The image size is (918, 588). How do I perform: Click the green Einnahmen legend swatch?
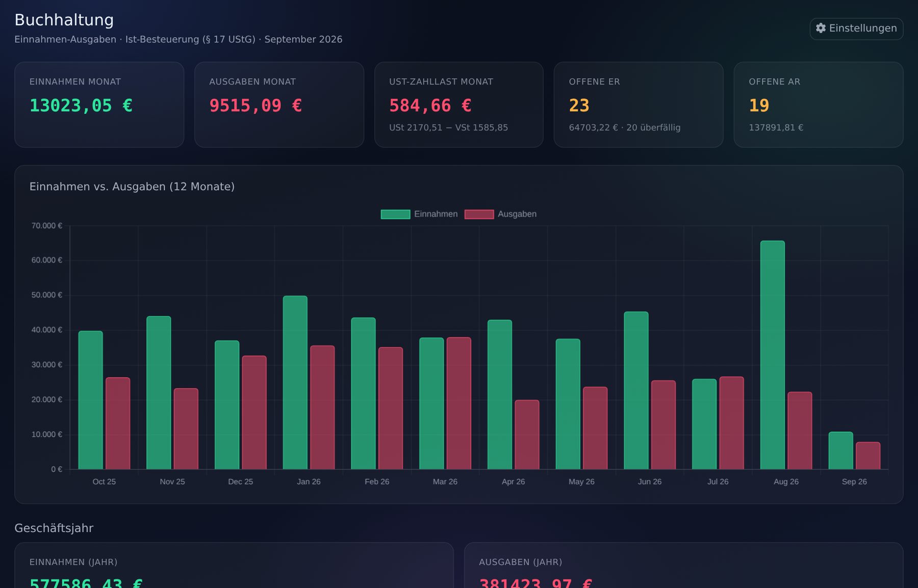[395, 214]
